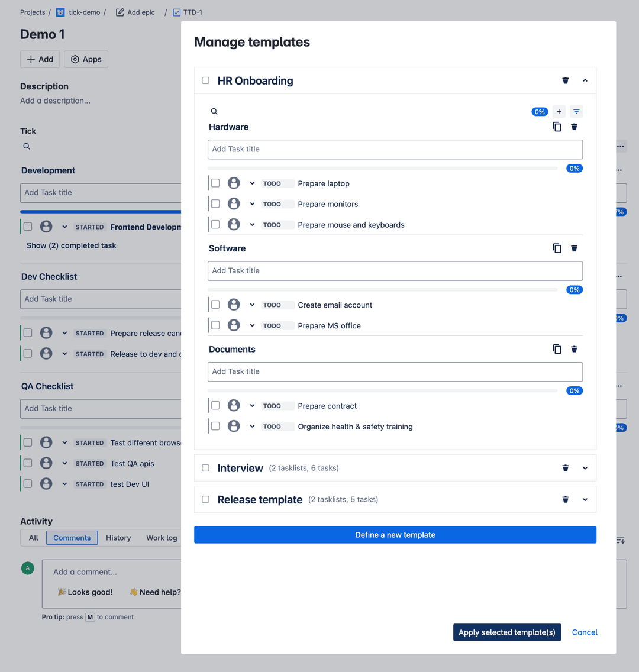The width and height of the screenshot is (639, 672).
Task: Assign user for Prepare contract task
Action: coord(234,405)
